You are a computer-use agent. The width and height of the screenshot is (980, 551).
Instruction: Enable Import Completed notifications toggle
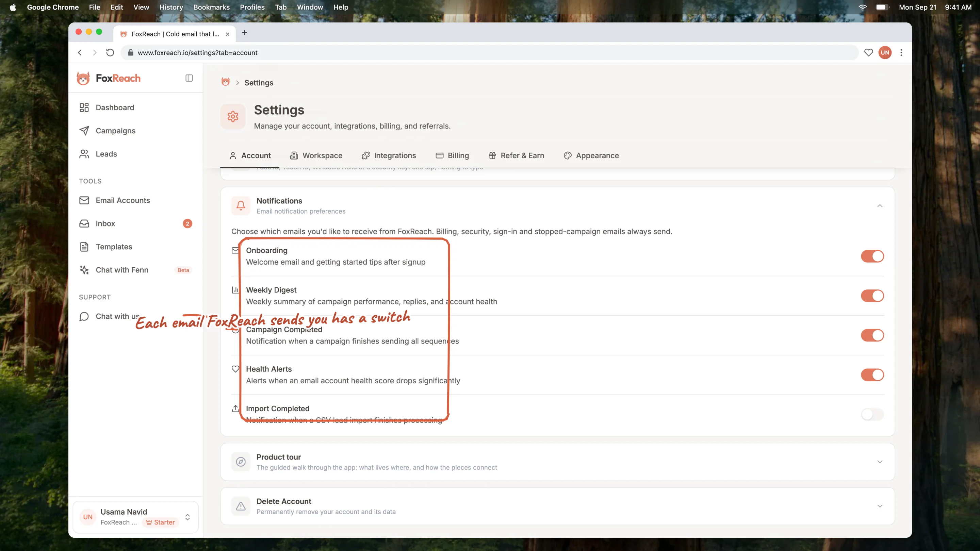coord(872,415)
